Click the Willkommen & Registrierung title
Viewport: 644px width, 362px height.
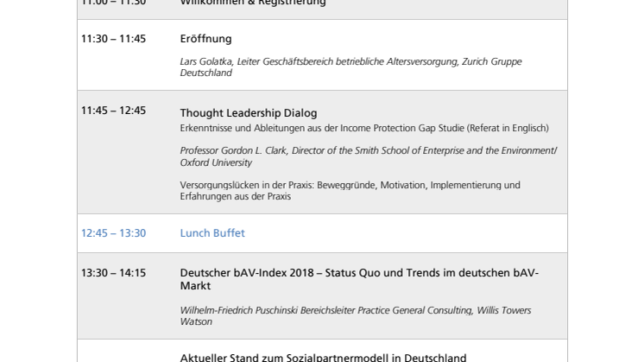pyautogui.click(x=252, y=3)
